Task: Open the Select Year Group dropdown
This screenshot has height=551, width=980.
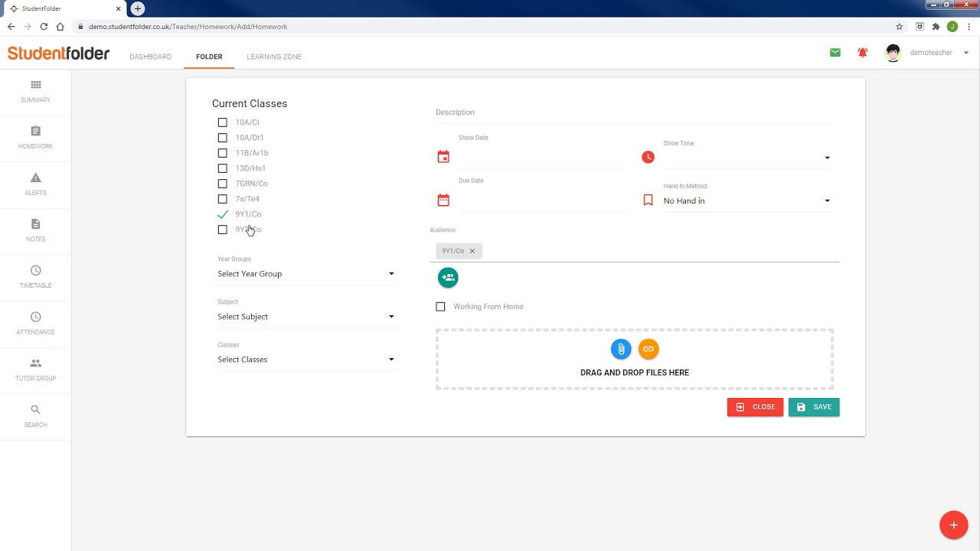Action: pos(306,274)
